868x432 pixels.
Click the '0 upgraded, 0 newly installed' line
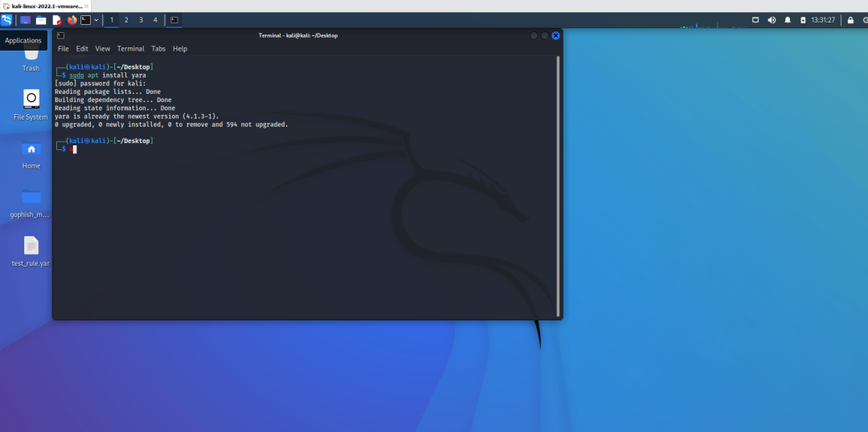click(171, 125)
